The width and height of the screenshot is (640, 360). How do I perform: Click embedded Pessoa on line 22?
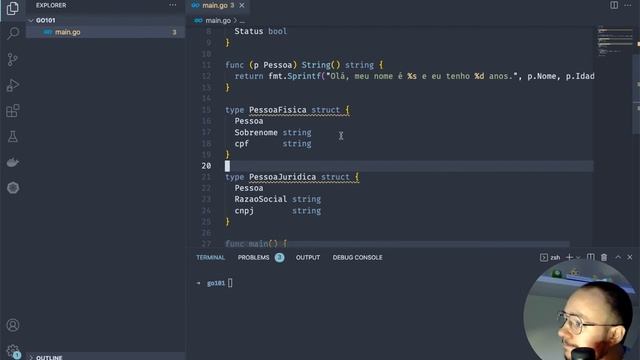click(249, 188)
